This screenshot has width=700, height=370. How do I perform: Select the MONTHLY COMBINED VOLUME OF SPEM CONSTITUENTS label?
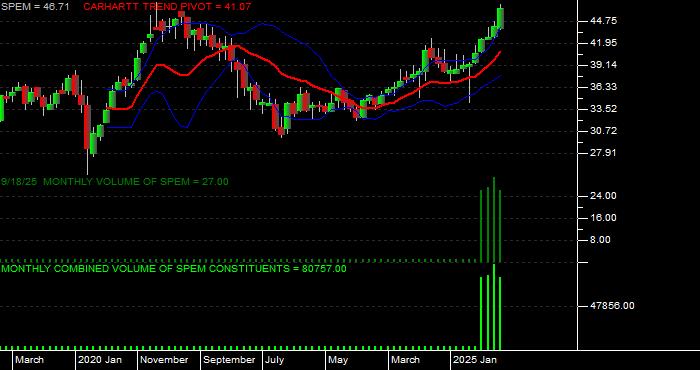pos(173,269)
